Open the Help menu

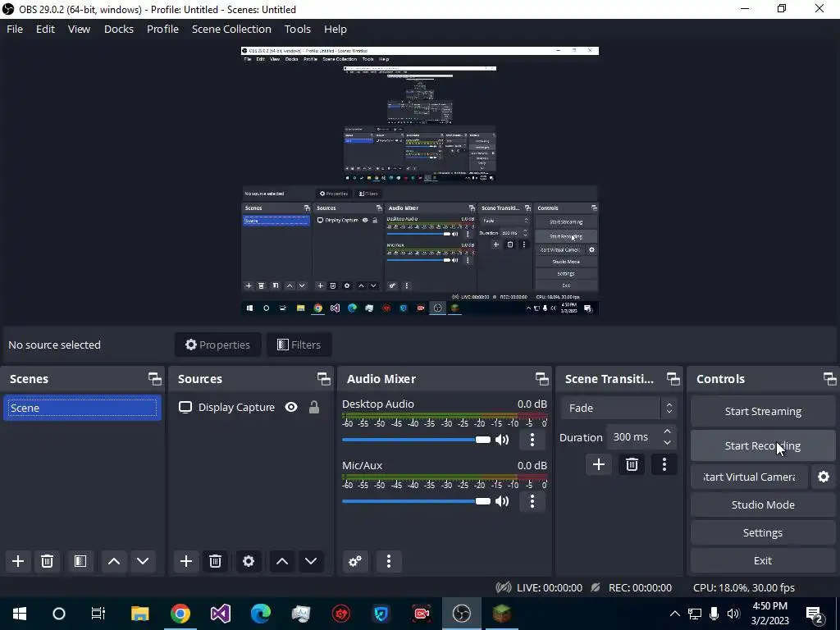(336, 29)
